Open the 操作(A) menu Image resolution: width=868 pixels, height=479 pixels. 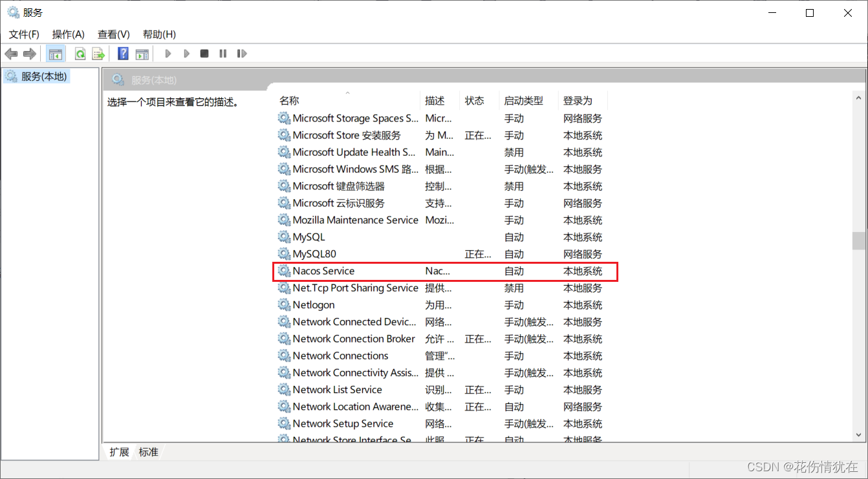[69, 34]
